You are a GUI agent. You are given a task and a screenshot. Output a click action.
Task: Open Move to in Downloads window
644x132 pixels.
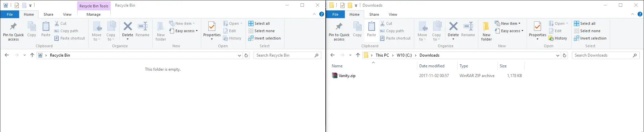[422, 31]
